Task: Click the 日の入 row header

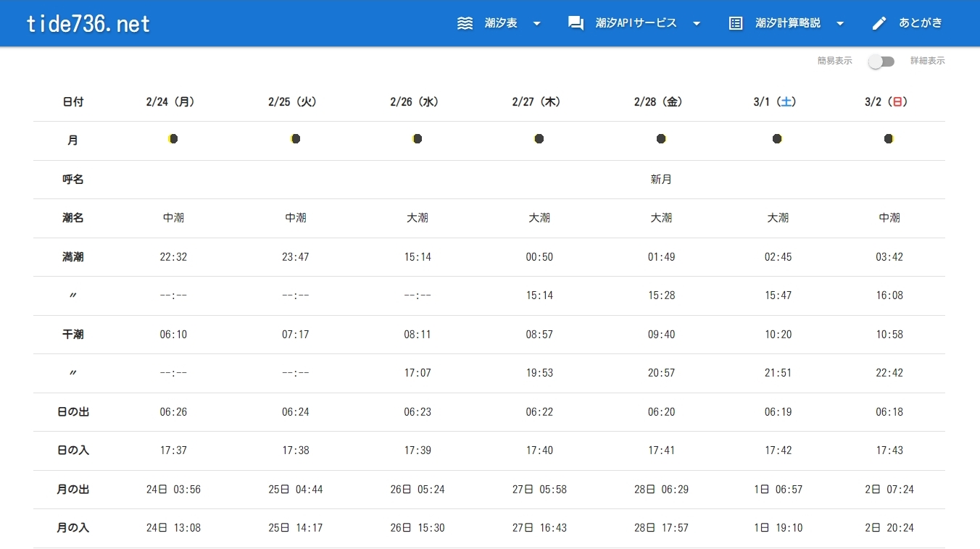Action: [x=72, y=450]
